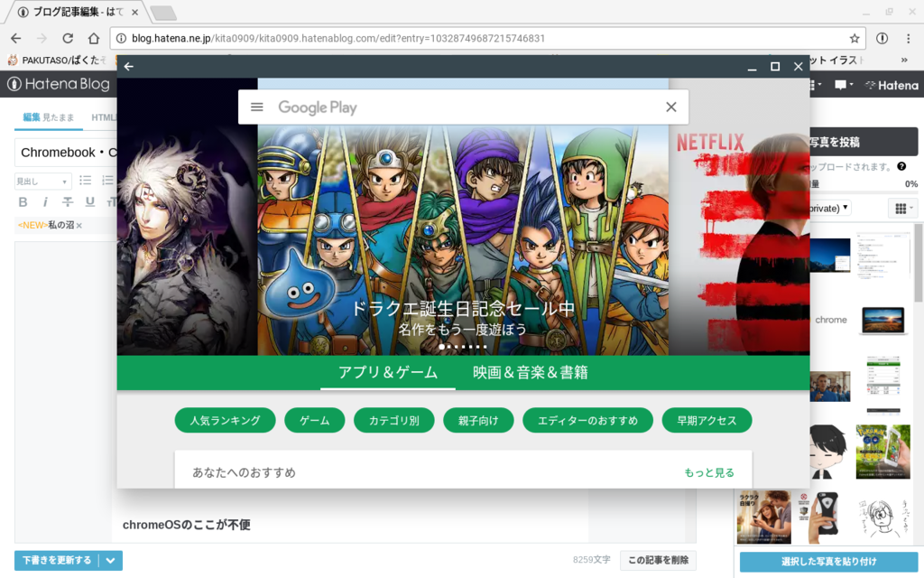Switch to the 映画＆音楽＆書籍 tab
The image size is (924, 578).
coord(530,372)
